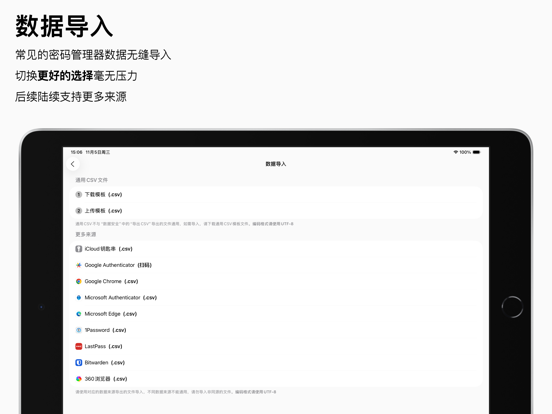Tap the step 2 number icon
The width and height of the screenshot is (552, 414).
(79, 211)
